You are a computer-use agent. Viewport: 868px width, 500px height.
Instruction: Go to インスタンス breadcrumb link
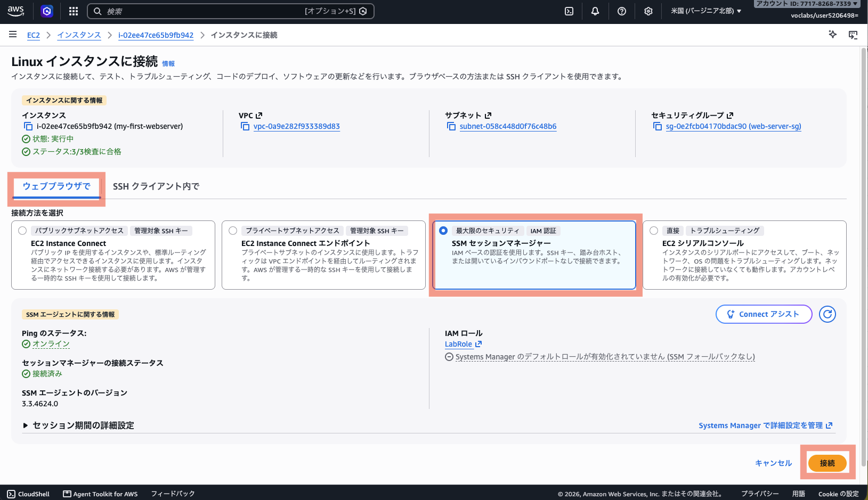click(x=79, y=35)
